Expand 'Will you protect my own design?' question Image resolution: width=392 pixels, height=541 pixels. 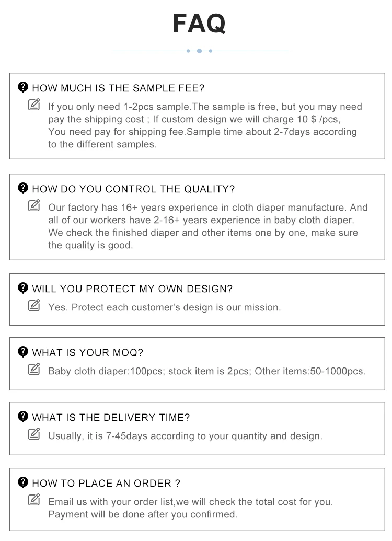click(132, 289)
